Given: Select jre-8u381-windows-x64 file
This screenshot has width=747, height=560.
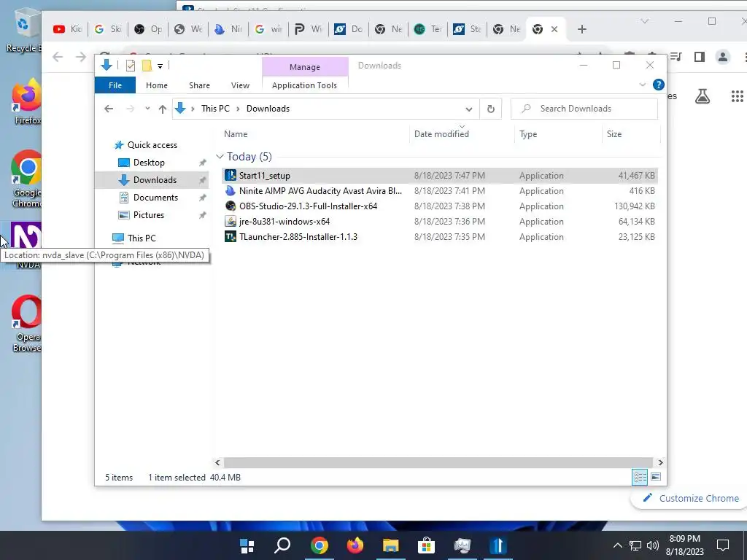Looking at the screenshot, I should (x=439, y=222).
